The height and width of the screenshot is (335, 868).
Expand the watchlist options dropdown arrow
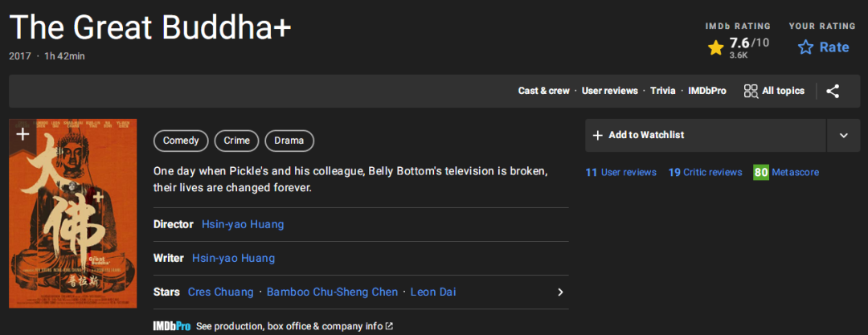(843, 135)
